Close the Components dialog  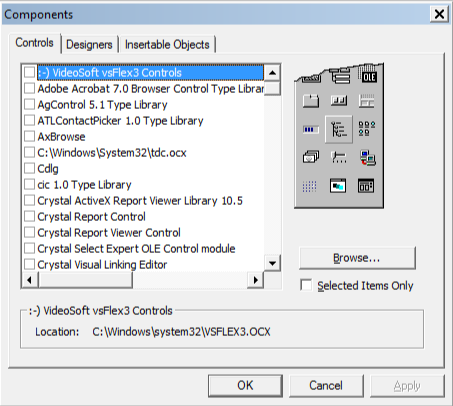tap(439, 14)
